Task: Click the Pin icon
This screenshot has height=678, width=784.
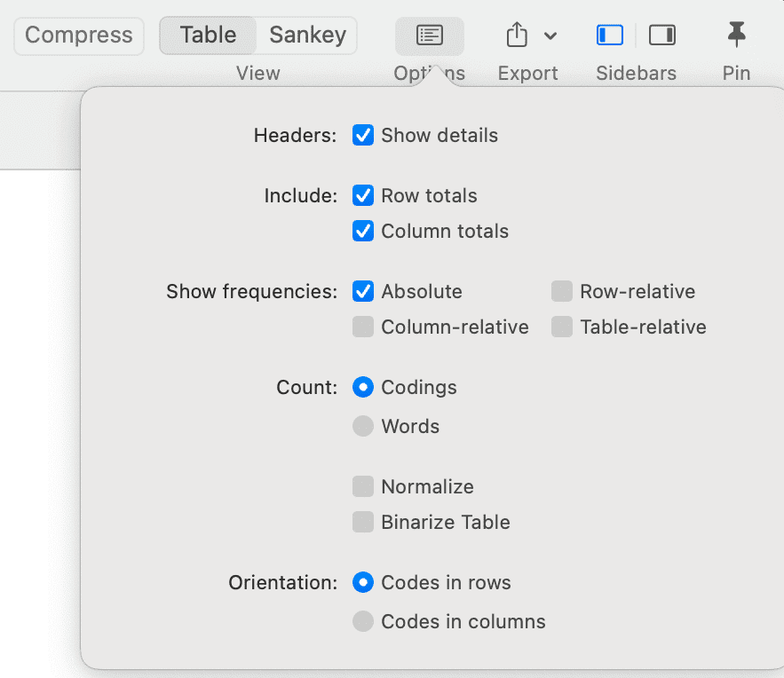Action: [737, 35]
